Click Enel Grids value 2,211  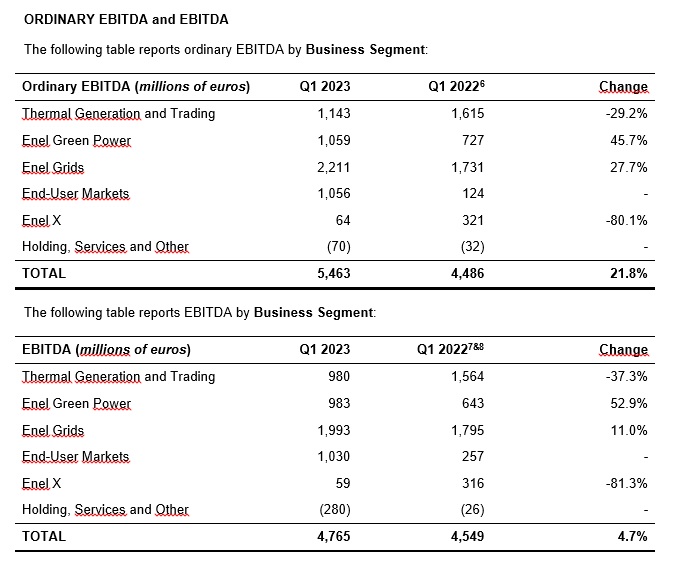point(333,167)
